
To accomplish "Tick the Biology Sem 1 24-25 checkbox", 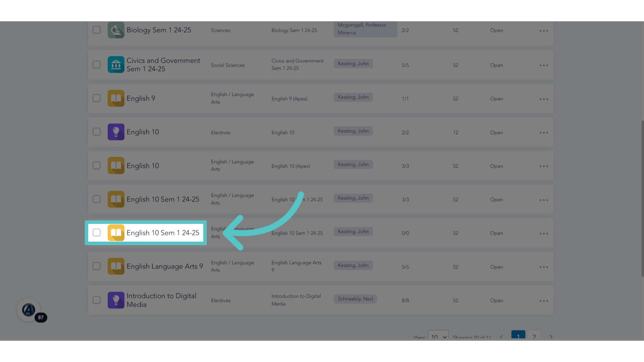I will pos(97,30).
